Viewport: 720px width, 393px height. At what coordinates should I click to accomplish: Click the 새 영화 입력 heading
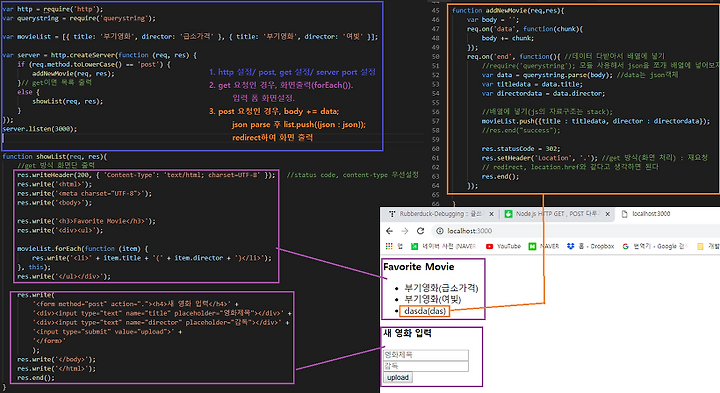pos(407,333)
